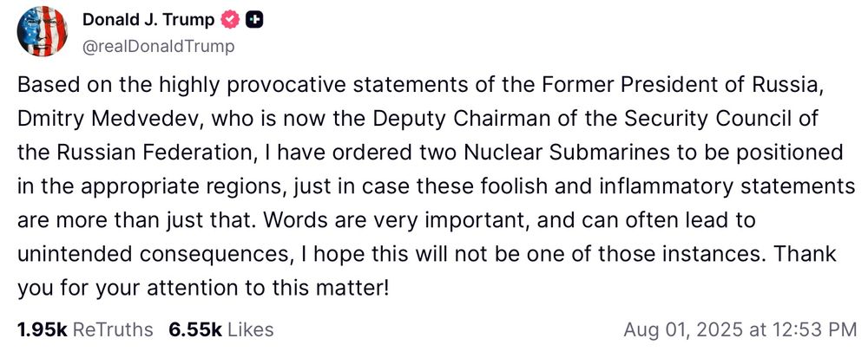Click the red verified checkmark badge
The image size is (868, 358).
pos(230,21)
